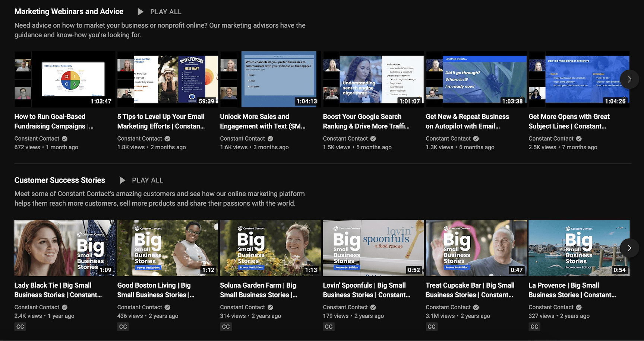Open the Customer Success Stories playlist title

(x=60, y=181)
